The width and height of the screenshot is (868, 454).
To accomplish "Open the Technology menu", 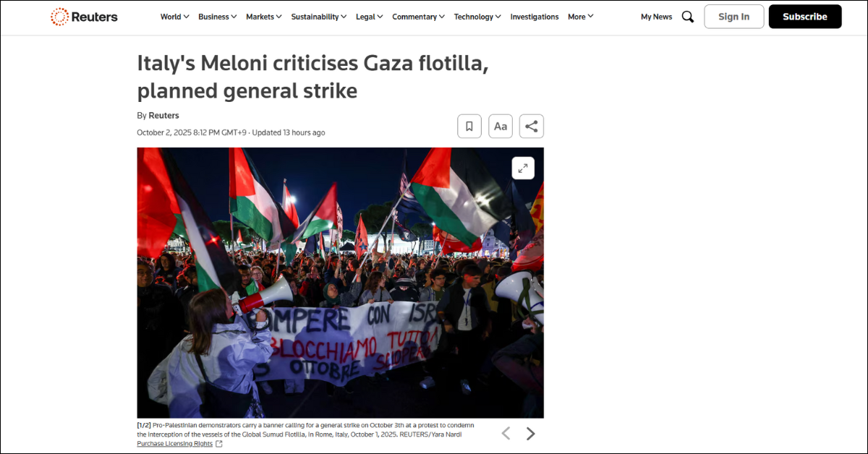I will coord(478,17).
